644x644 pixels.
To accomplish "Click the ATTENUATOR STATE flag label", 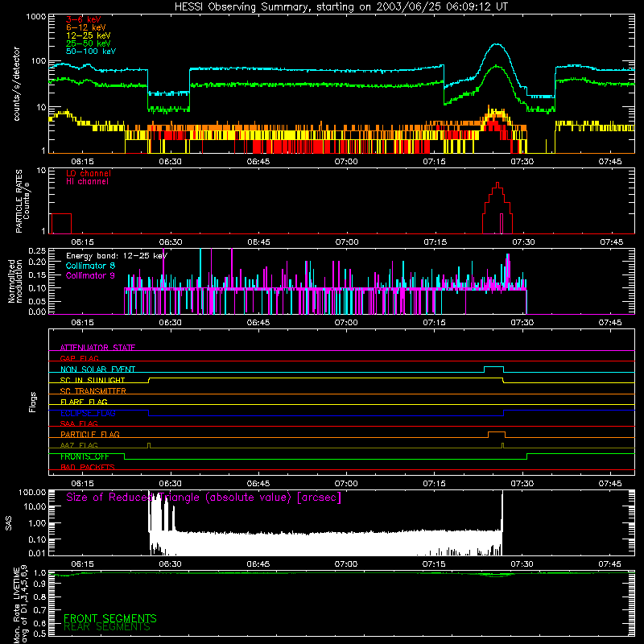I will [97, 348].
